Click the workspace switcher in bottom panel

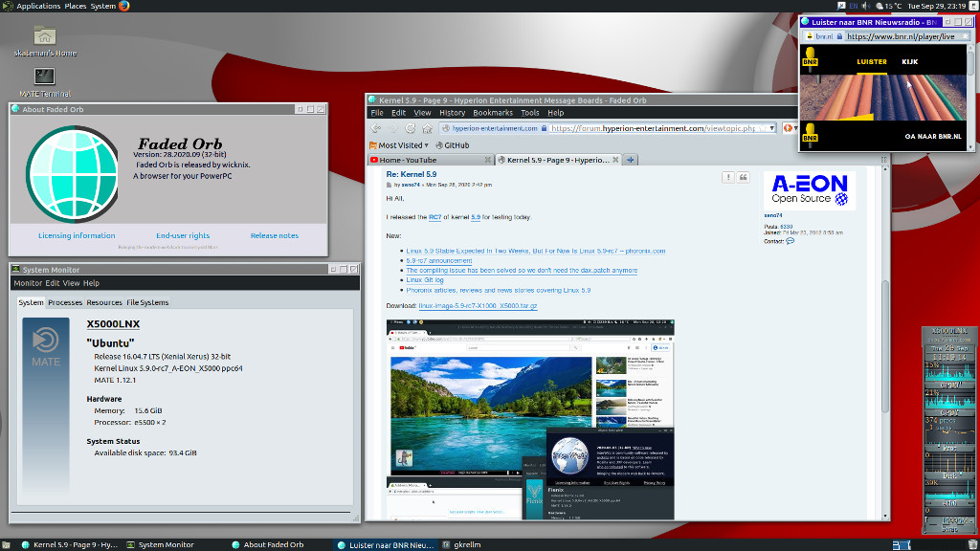pos(902,544)
